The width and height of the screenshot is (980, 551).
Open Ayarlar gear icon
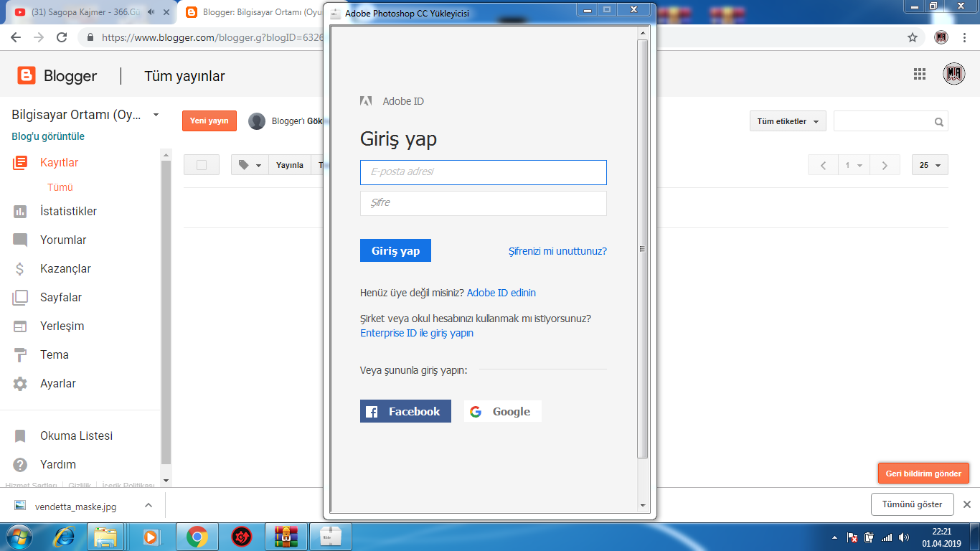click(20, 384)
